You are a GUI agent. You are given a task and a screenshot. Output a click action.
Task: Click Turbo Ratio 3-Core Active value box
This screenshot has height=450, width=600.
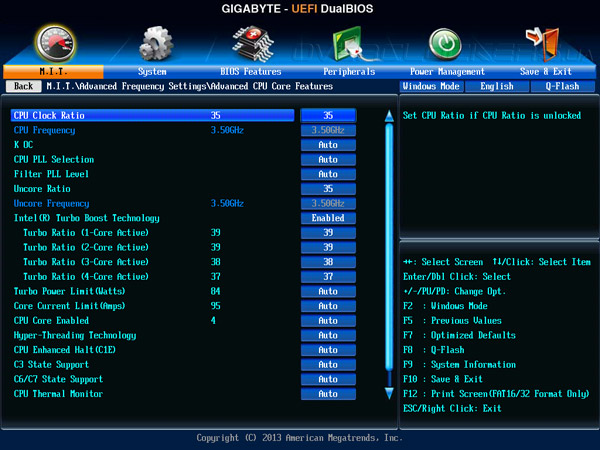(x=328, y=262)
